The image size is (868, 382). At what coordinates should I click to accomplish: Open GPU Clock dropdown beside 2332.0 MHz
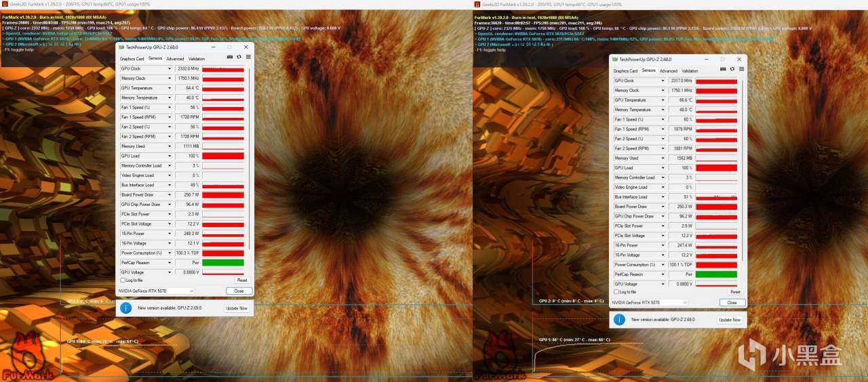click(170, 68)
